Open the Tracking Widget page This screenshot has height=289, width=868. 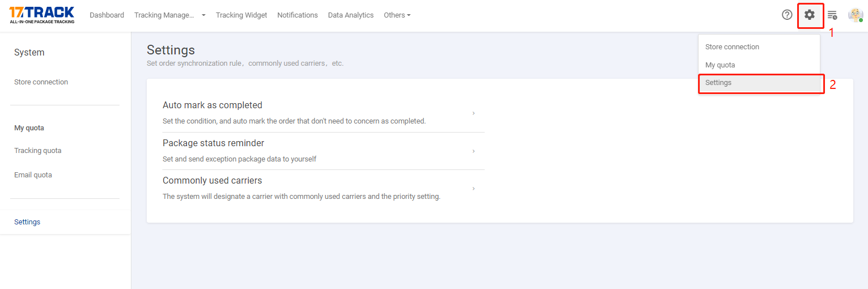click(241, 15)
